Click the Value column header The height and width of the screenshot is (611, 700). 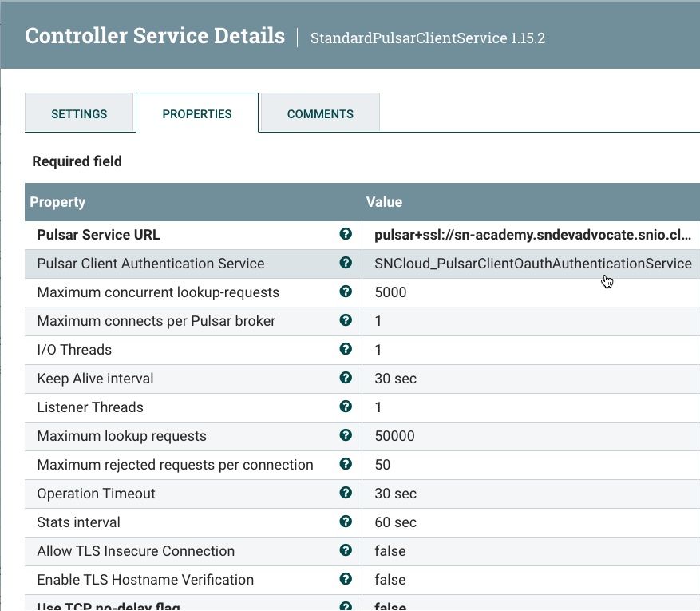pos(385,202)
